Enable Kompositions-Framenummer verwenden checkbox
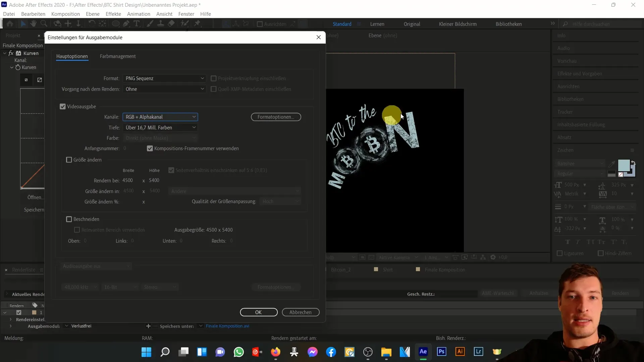Image resolution: width=644 pixels, height=362 pixels. click(x=150, y=148)
